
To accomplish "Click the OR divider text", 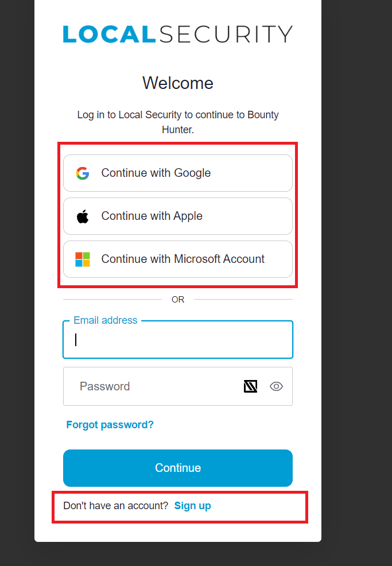I will [178, 300].
